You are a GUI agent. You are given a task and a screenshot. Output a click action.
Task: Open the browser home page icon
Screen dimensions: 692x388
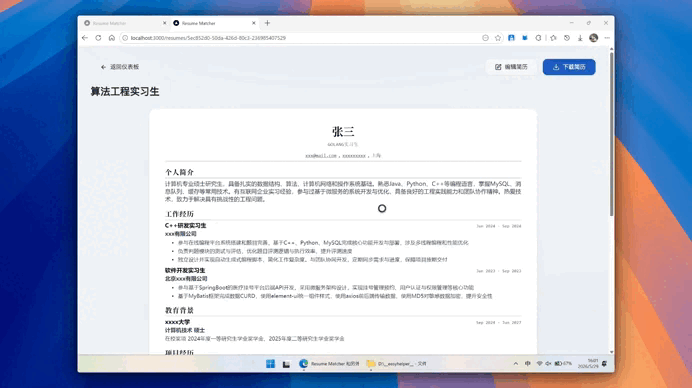point(112,38)
